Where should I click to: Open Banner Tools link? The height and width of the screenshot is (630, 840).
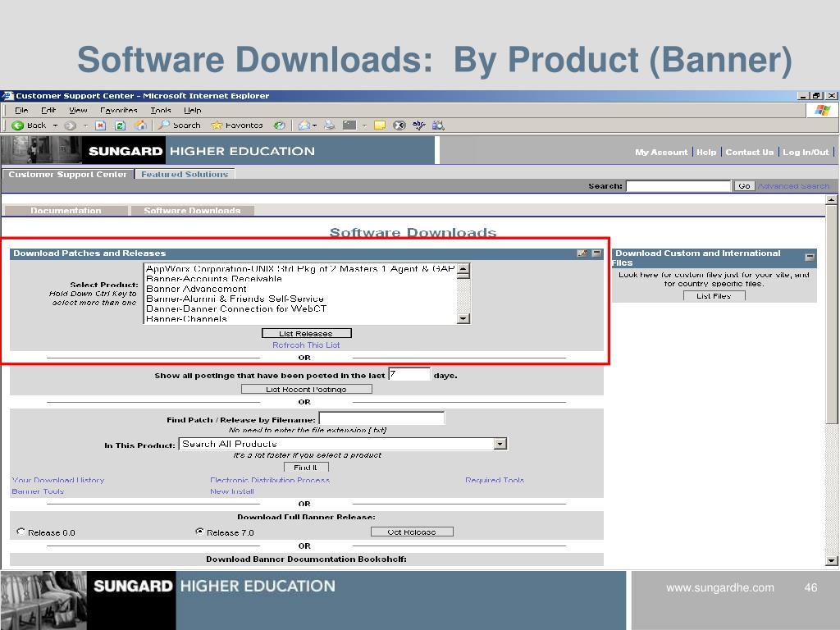pos(38,491)
